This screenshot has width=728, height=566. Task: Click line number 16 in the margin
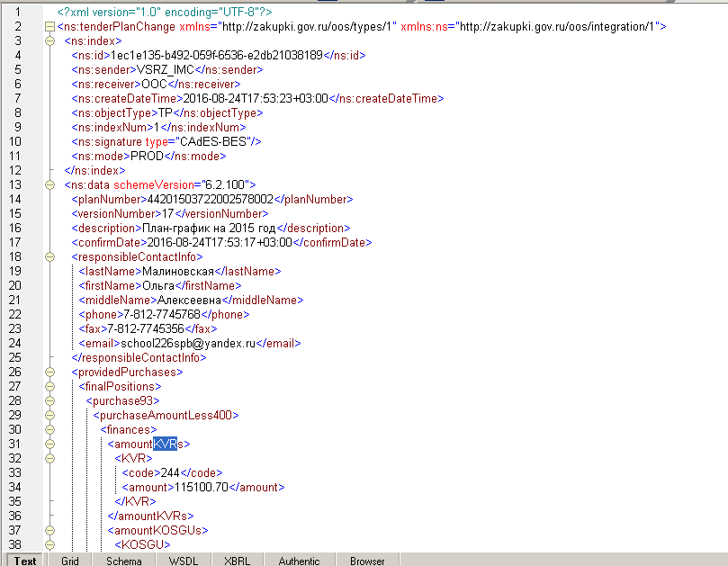15,228
